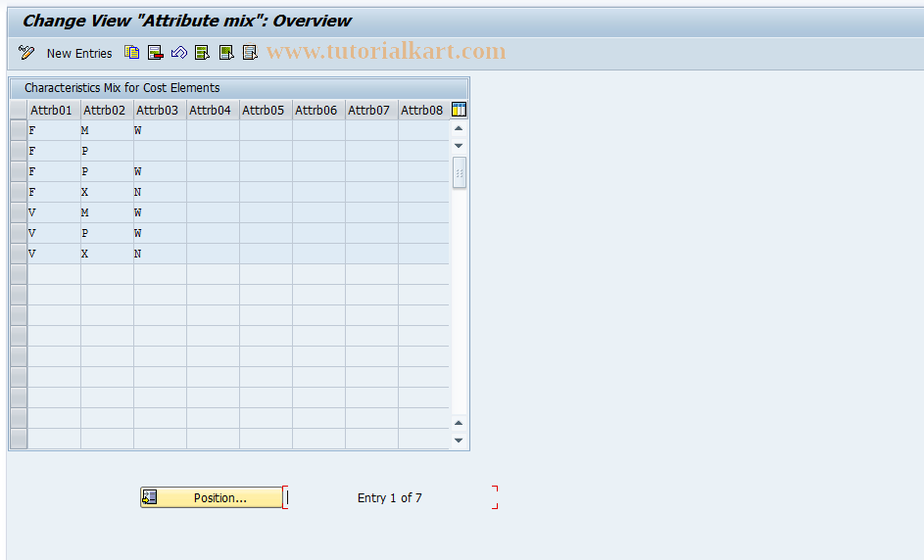Select the Attrb05 column header

pyautogui.click(x=266, y=110)
